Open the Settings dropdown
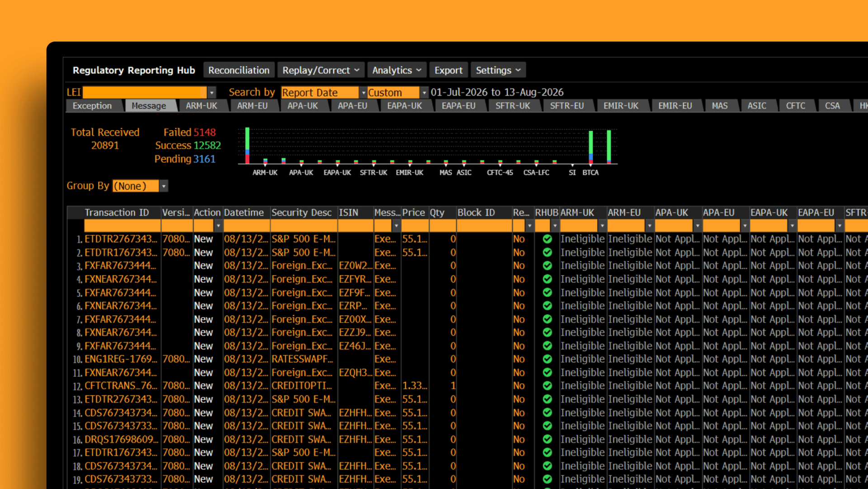 point(498,70)
